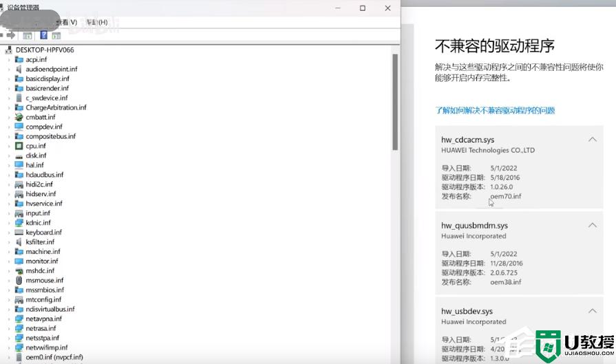The height and width of the screenshot is (364, 616).
Task: Open link 了解如何解决不兼容驱动程序的问题
Action: point(495,110)
